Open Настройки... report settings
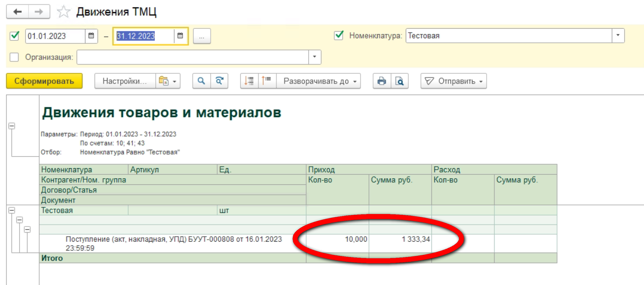The image size is (644, 285). coord(125,81)
